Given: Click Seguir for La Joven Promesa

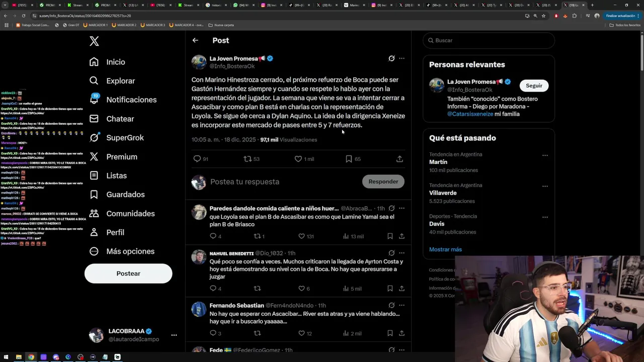Looking at the screenshot, I should [534, 85].
